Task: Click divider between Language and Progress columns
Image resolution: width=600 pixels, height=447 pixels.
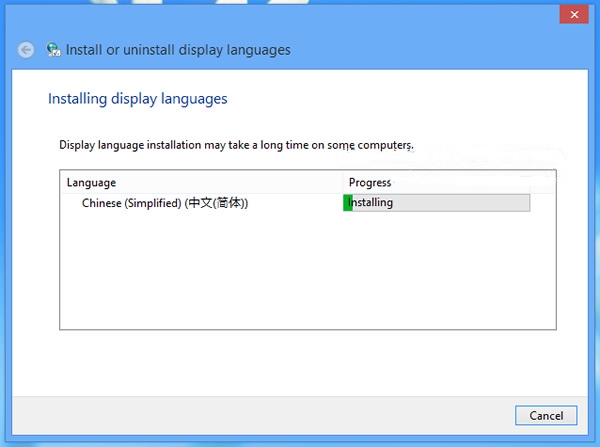Action: point(343,183)
